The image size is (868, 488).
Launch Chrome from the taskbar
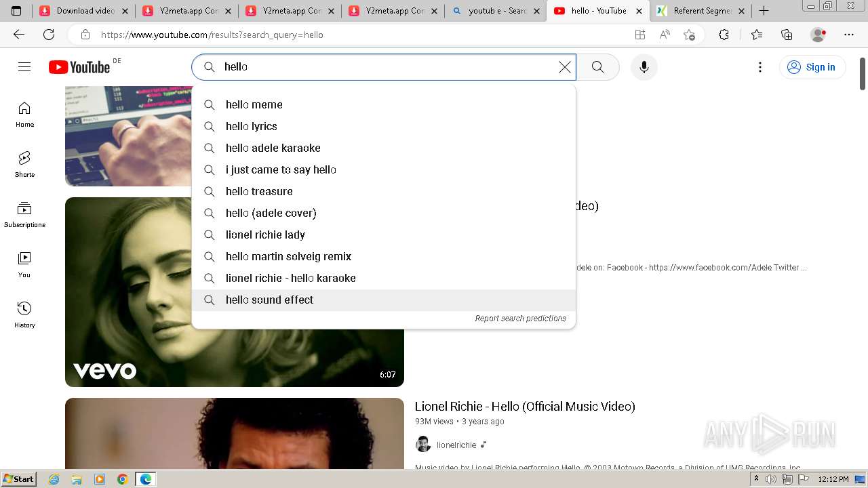pyautogui.click(x=122, y=479)
